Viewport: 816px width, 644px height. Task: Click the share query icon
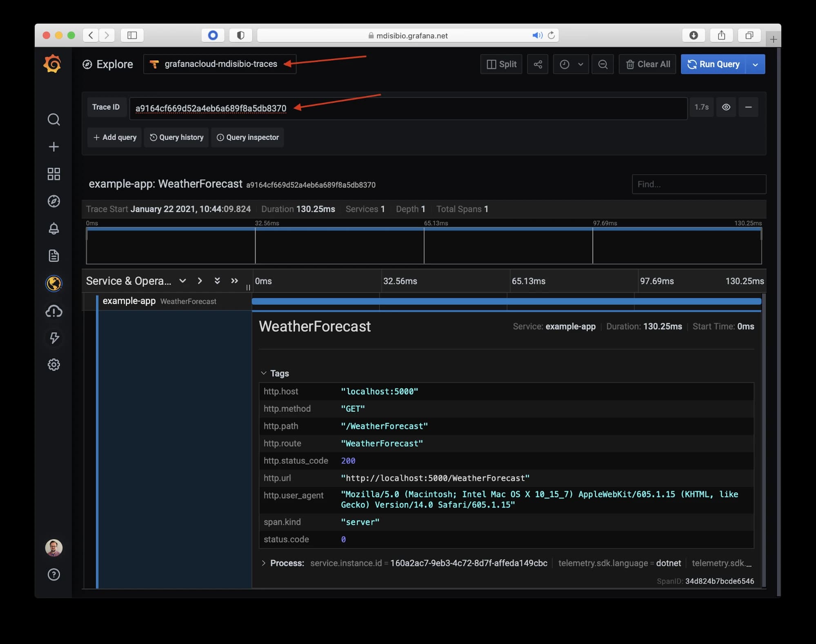coord(538,64)
